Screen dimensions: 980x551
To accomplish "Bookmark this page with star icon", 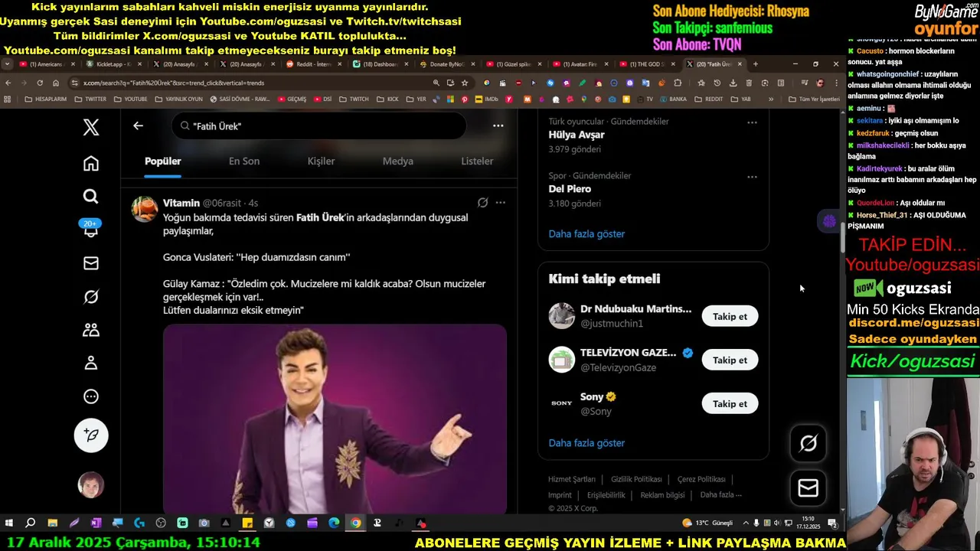I will 464,83.
